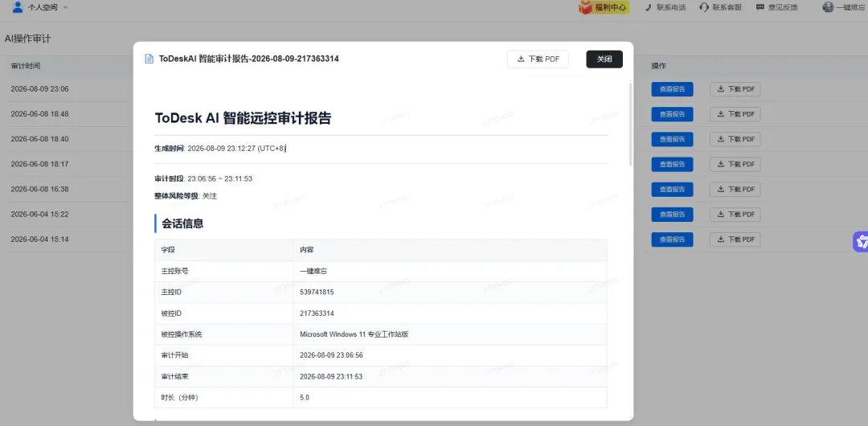Click the scrollbar of the report dialog
This screenshot has width=868, height=426.
coord(630,123)
